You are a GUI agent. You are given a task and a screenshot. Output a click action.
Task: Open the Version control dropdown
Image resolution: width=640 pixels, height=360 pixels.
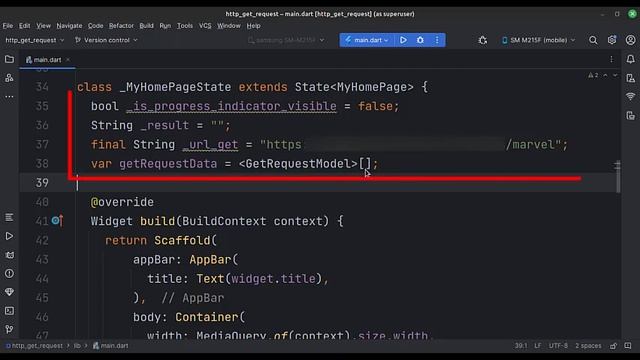(106, 40)
